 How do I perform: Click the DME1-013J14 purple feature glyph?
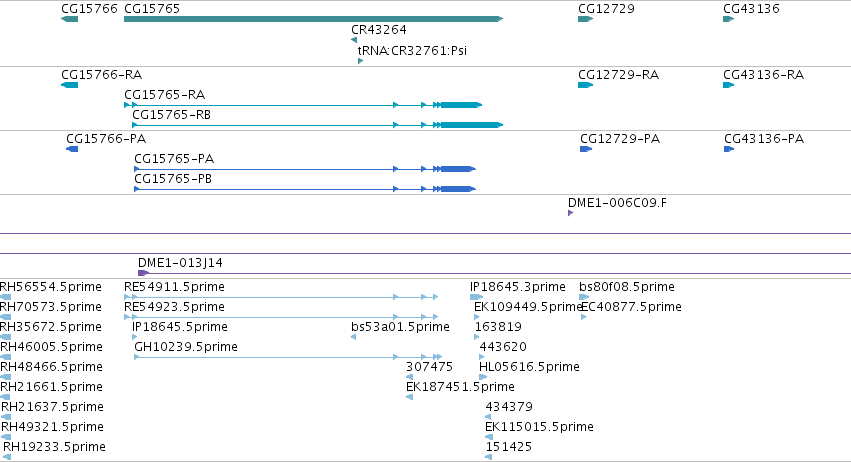tap(143, 273)
